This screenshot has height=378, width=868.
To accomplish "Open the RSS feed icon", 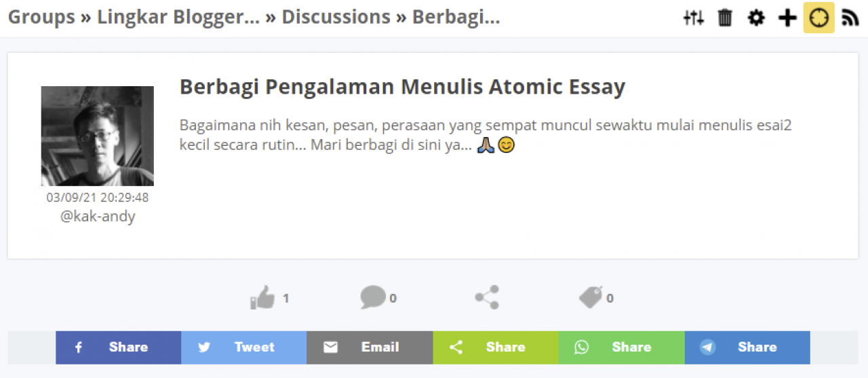I will click(850, 18).
